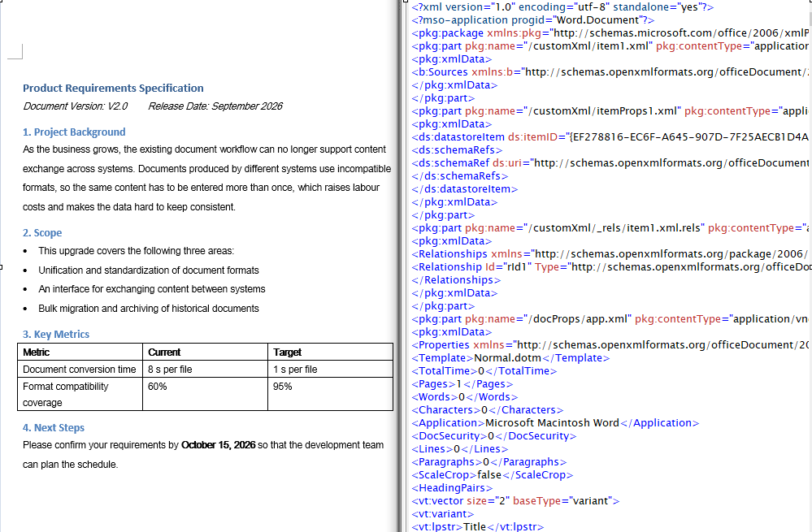Click the closing '</Relationships>' tag

tap(456, 280)
